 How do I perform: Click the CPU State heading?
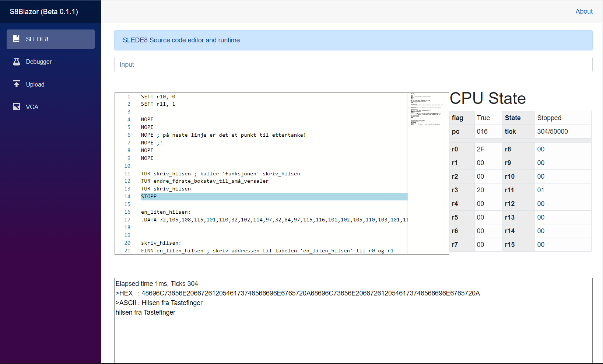[x=488, y=98]
